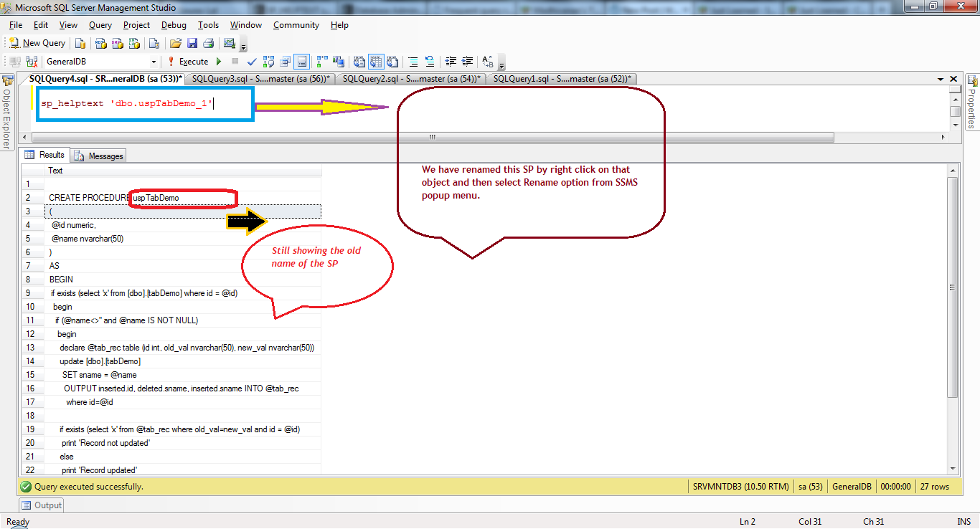Open the Query Options icon
The height and width of the screenshot is (529, 980).
(286, 62)
